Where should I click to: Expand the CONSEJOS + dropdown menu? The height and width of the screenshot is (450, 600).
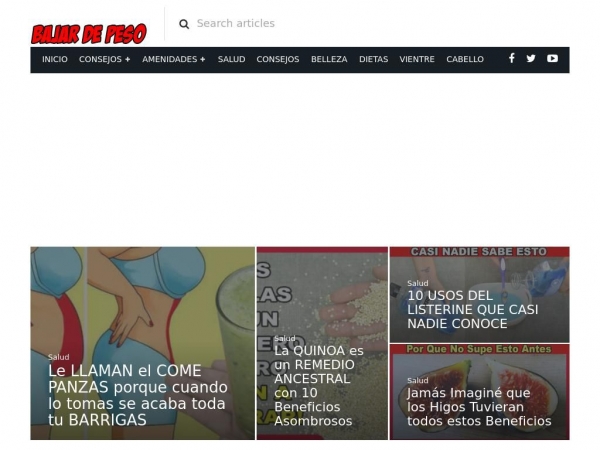[x=104, y=59]
